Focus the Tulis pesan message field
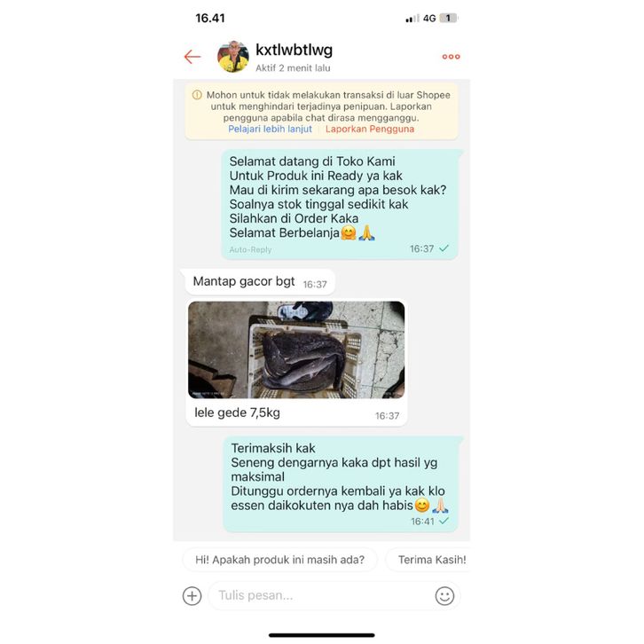 point(320,595)
